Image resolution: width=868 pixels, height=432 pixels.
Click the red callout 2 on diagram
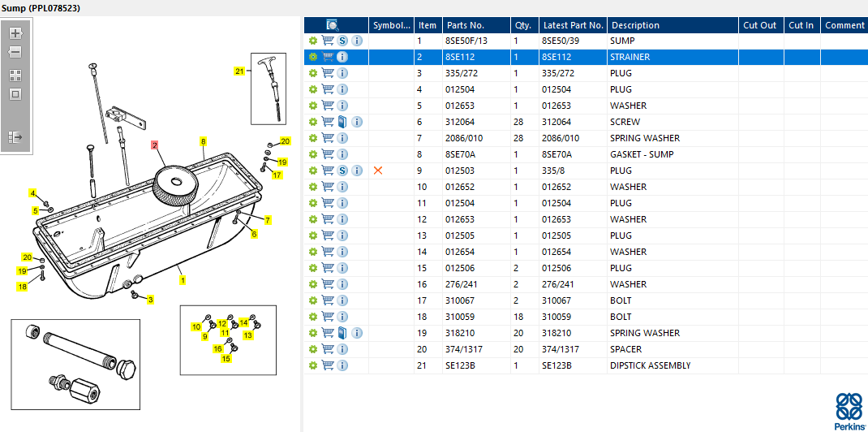155,145
